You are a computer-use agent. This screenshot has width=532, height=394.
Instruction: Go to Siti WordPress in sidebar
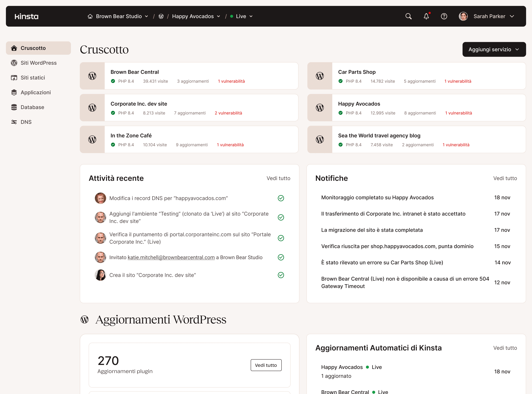(x=38, y=63)
